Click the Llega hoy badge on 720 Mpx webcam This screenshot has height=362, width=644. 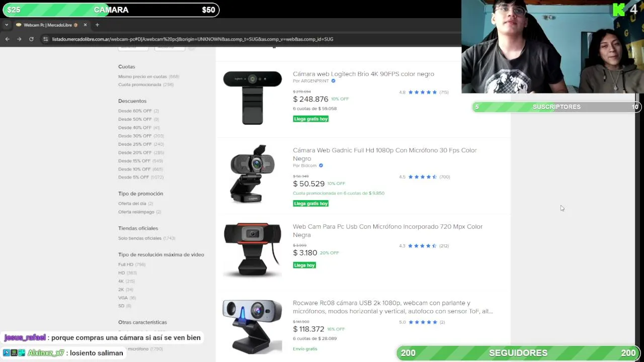pyautogui.click(x=304, y=265)
